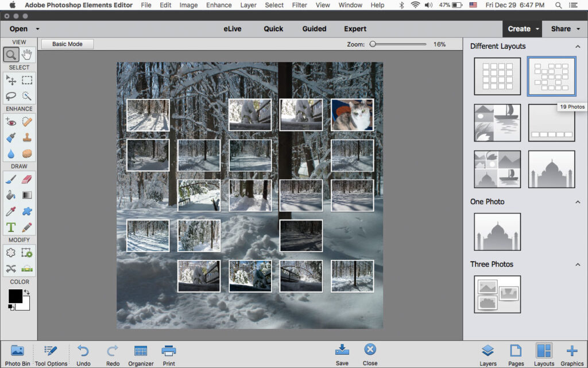
Task: Toggle the Tool Options panel
Action: [51, 353]
